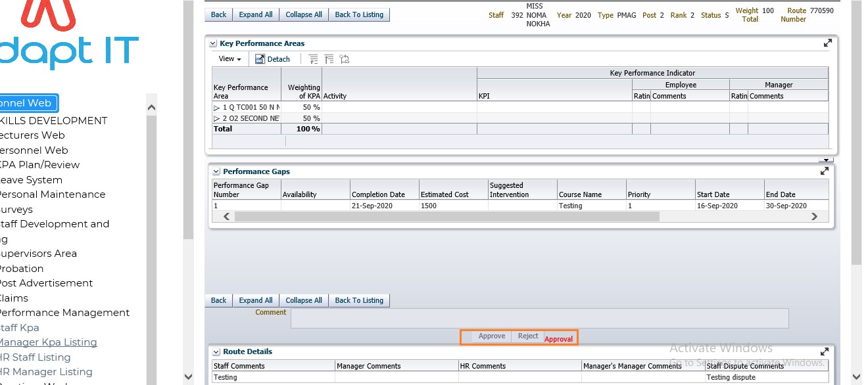The width and height of the screenshot is (868, 385).
Task: Expand the 1 Q TC001 KPA row
Action: 217,107
